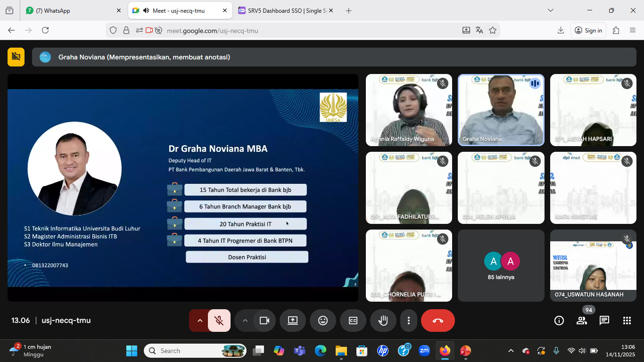Toggle closed captions
This screenshot has width=644, height=362.
pyautogui.click(x=353, y=321)
